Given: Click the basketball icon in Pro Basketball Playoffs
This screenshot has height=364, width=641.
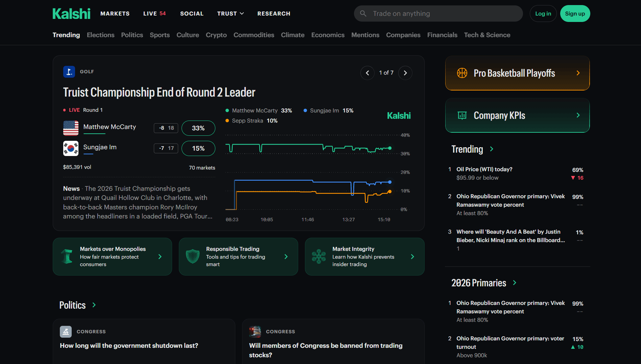Looking at the screenshot, I should tap(462, 73).
